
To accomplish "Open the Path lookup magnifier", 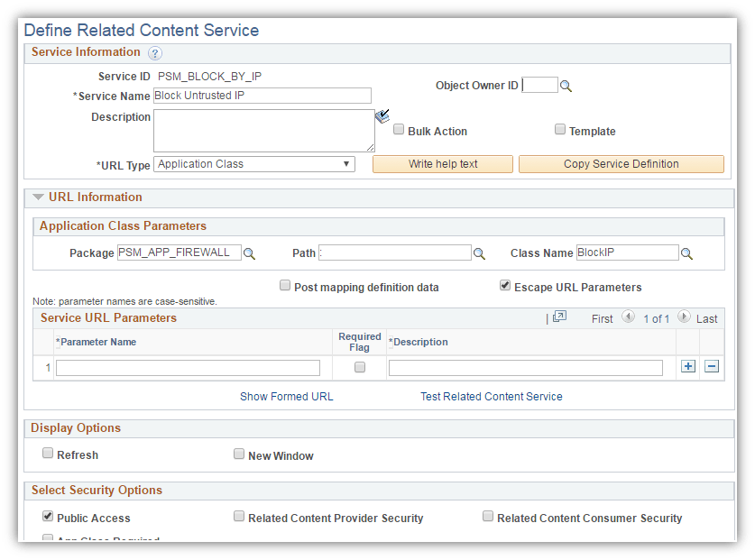I will (x=479, y=253).
